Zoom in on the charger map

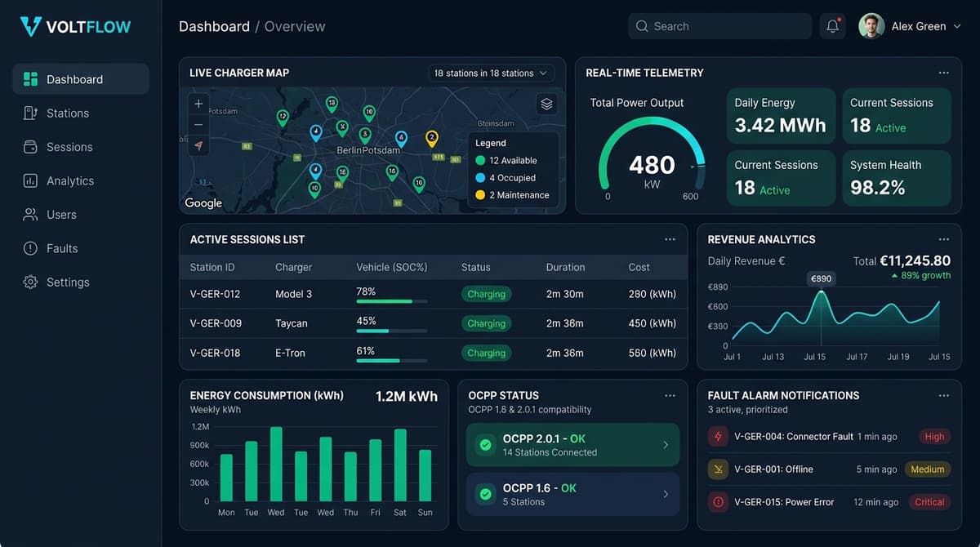(x=198, y=104)
